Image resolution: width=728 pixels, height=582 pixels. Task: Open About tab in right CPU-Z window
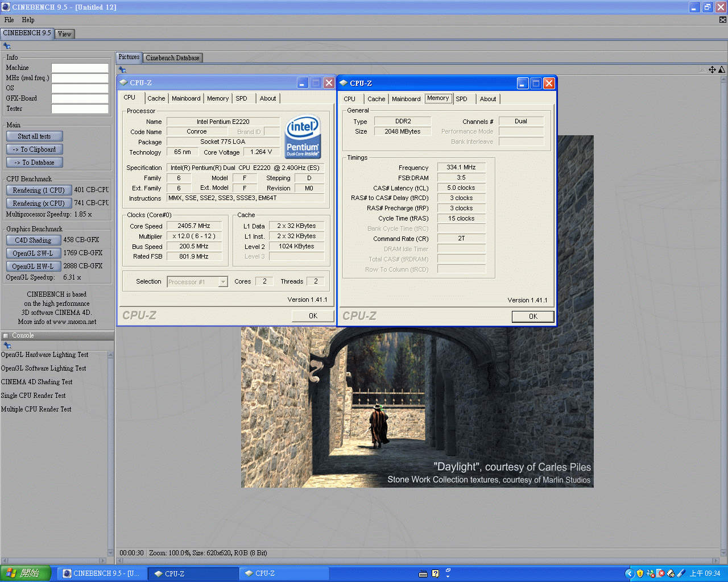coord(488,99)
